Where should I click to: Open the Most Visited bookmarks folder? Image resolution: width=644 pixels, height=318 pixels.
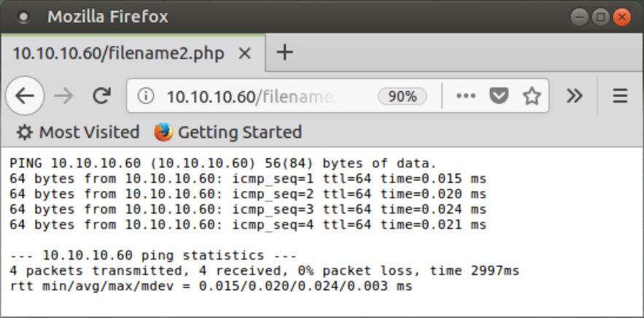tap(78, 132)
